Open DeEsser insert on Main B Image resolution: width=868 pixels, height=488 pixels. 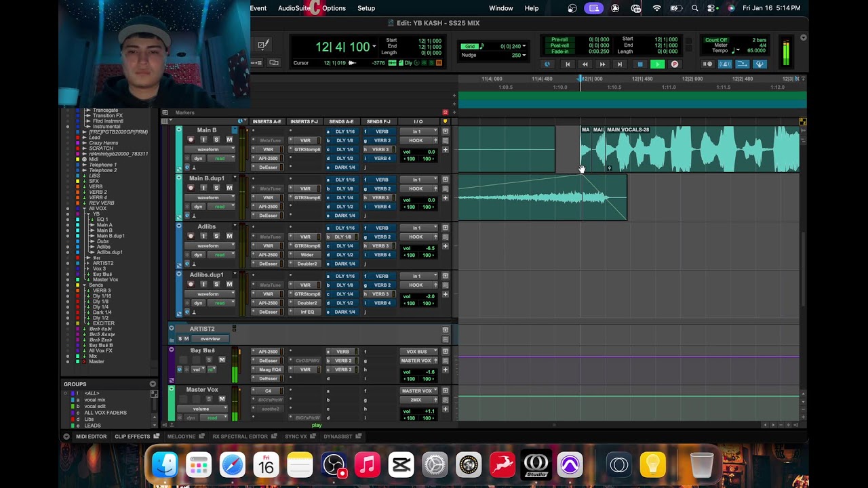coord(268,167)
